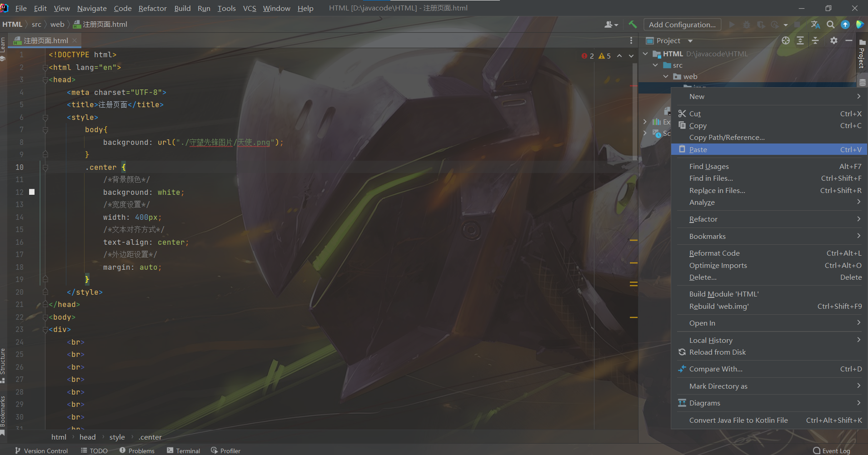Select Copy Path/Reference in context menu
868x455 pixels.
pos(769,138)
